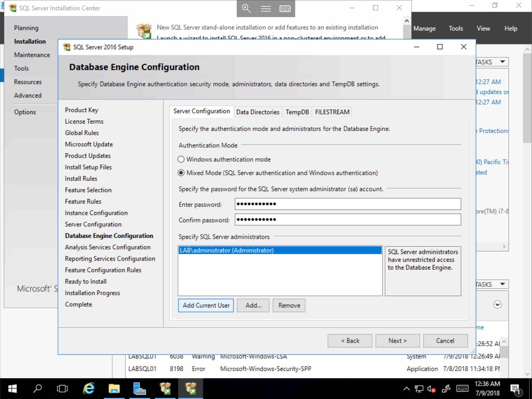Show the on-screen keyboard from remote toolbar
This screenshot has height=399, width=532.
click(x=285, y=9)
